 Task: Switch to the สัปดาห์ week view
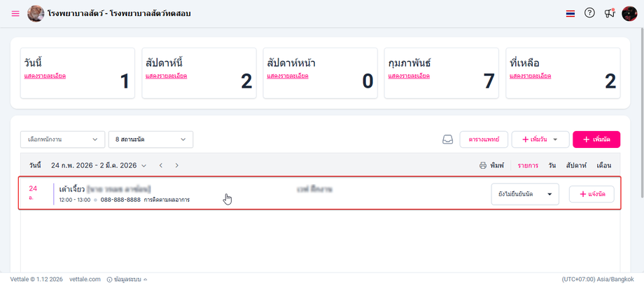[576, 165]
